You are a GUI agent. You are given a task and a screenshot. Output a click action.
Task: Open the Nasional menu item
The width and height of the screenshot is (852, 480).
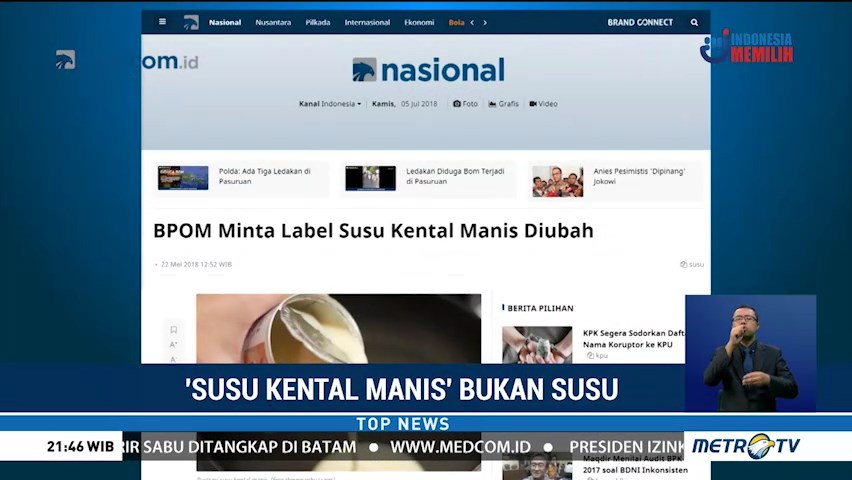pyautogui.click(x=225, y=22)
